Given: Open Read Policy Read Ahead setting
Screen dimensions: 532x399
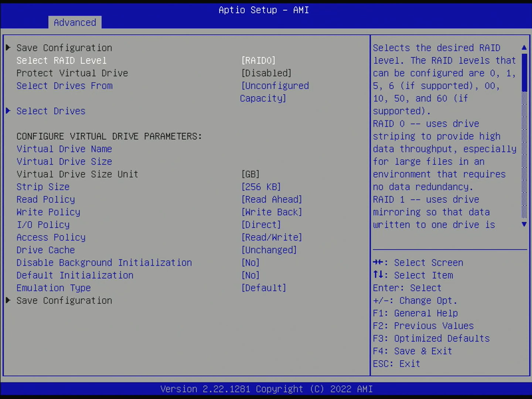Looking at the screenshot, I should click(272, 199).
